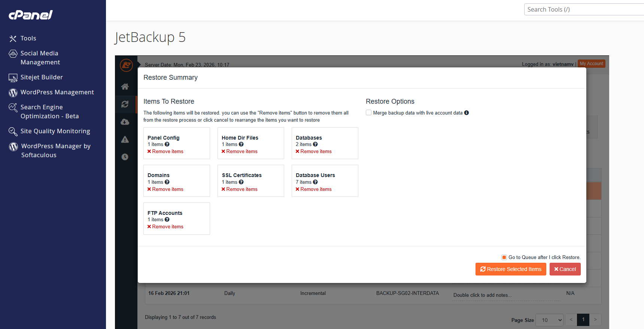Click Restore Selected Items button

pyautogui.click(x=511, y=269)
